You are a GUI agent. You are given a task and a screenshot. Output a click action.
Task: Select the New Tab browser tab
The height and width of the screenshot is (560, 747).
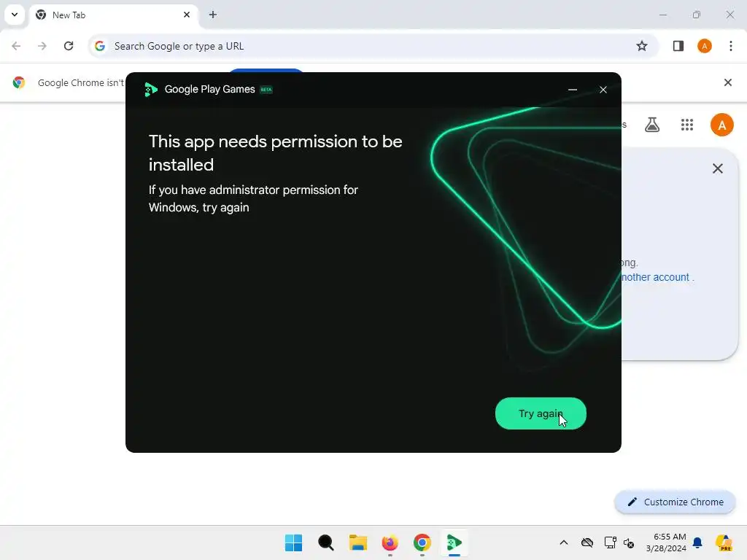point(113,15)
